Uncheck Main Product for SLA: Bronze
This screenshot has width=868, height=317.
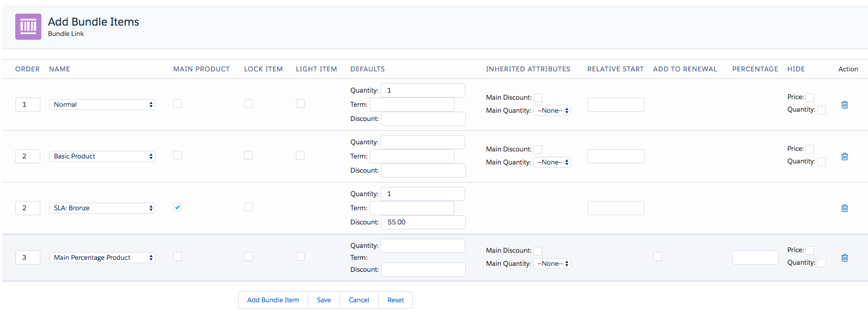[x=178, y=207]
